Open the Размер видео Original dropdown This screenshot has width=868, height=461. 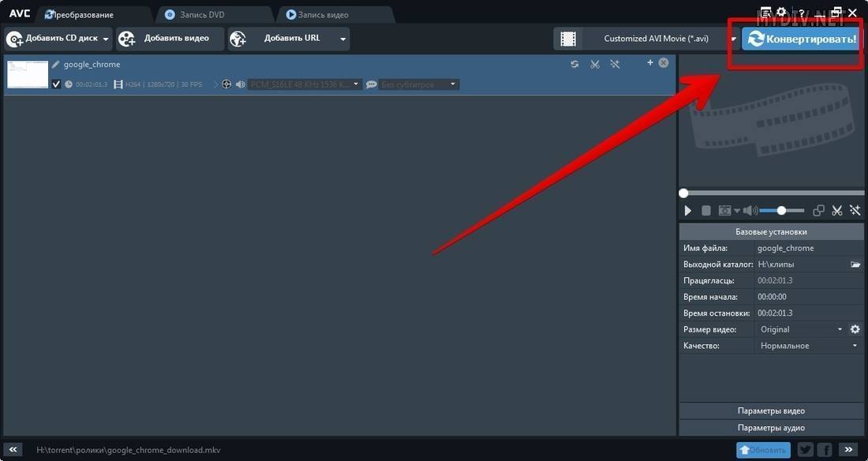(801, 329)
